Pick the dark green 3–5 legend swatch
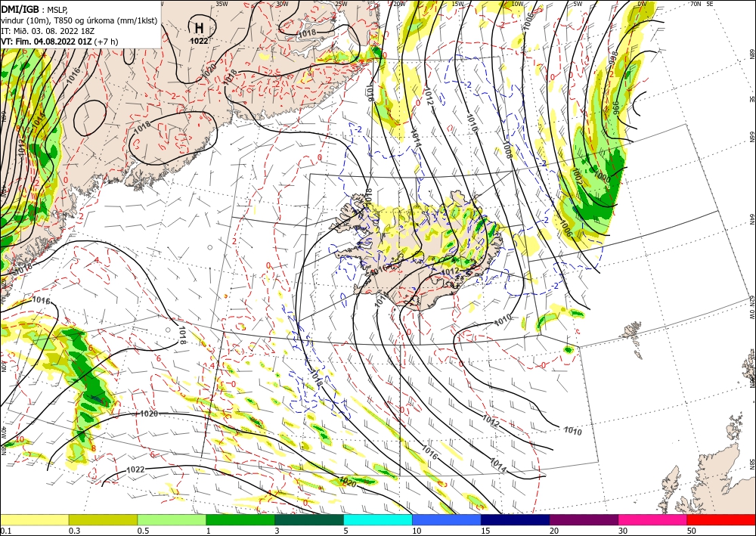 click(x=309, y=519)
